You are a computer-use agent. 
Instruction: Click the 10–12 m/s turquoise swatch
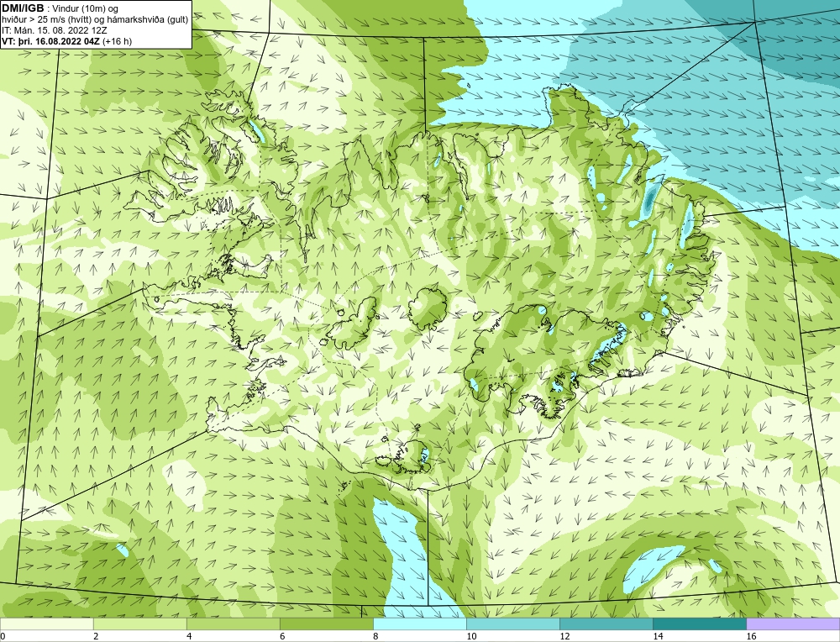click(x=513, y=624)
